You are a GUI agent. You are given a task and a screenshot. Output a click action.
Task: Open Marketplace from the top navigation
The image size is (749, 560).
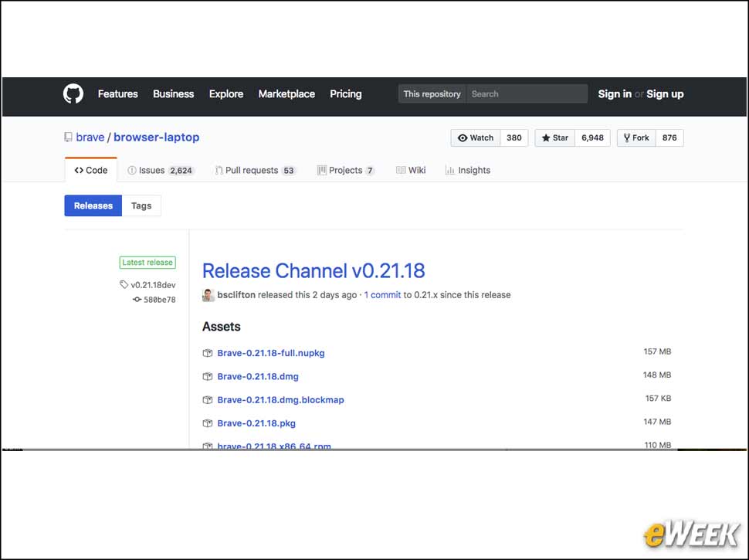(x=286, y=94)
